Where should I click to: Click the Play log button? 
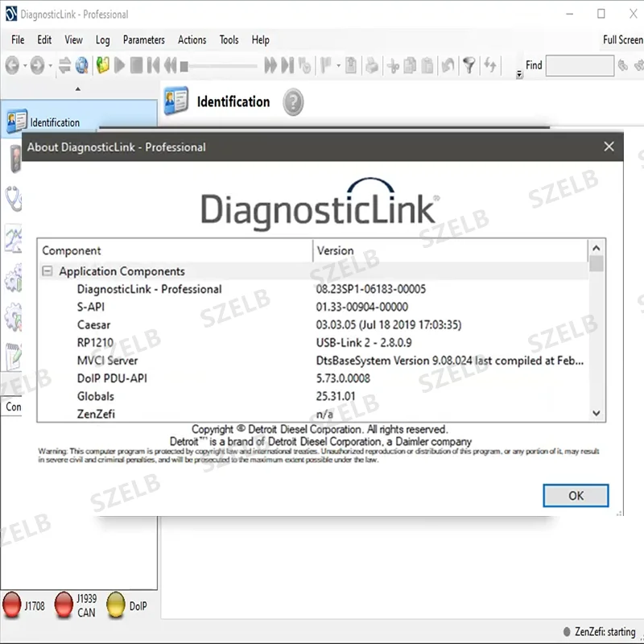coord(119,65)
